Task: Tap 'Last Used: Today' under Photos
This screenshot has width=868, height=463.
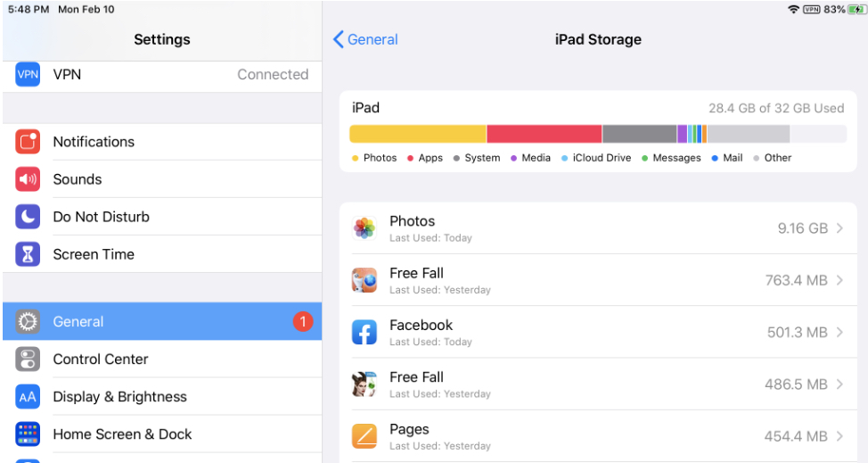Action: click(x=430, y=238)
